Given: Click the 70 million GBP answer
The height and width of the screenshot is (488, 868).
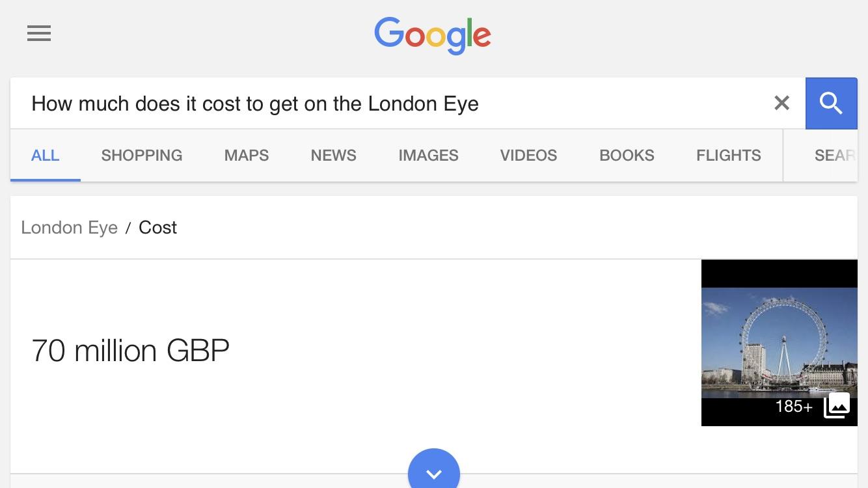Looking at the screenshot, I should [x=131, y=351].
